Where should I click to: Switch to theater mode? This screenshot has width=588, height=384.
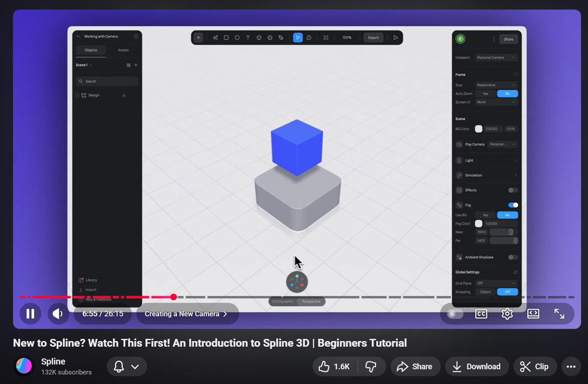(533, 313)
